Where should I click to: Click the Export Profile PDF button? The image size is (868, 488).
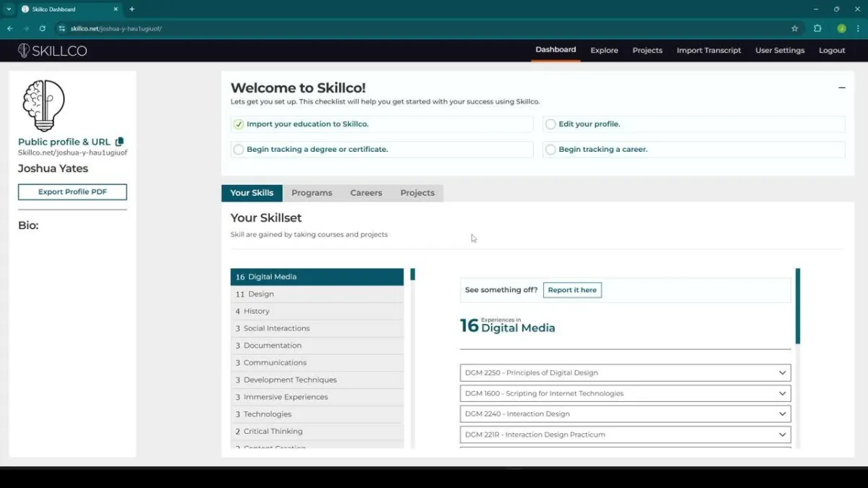click(x=72, y=192)
